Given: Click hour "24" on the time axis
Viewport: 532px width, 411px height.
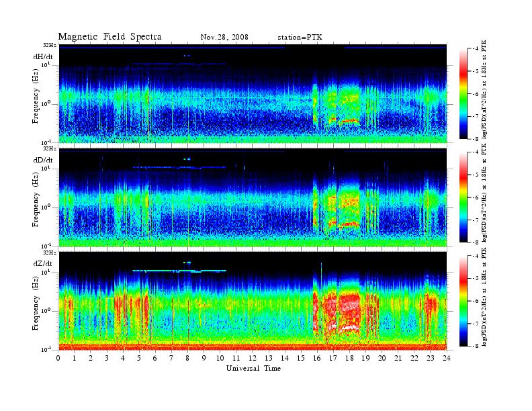Looking at the screenshot, I should click(447, 358).
